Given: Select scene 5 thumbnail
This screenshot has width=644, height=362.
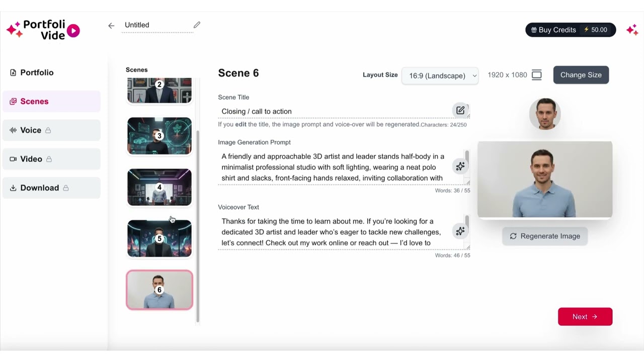Looking at the screenshot, I should click(159, 238).
